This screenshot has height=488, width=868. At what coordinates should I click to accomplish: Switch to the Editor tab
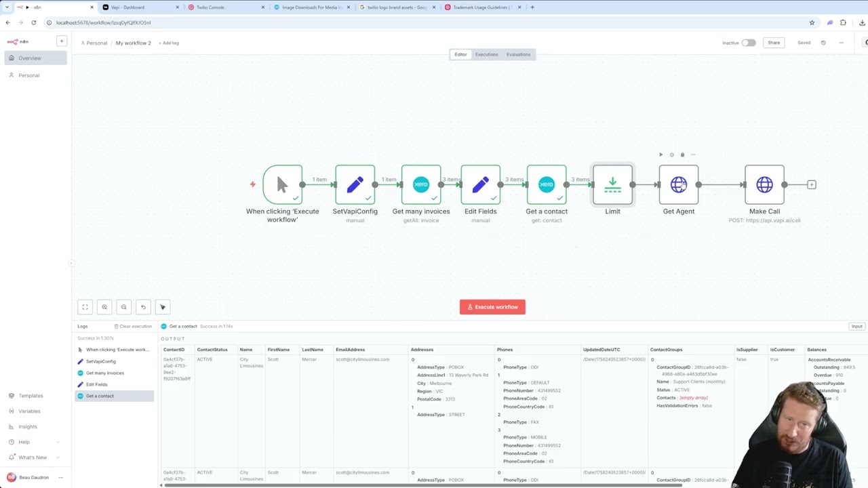point(460,54)
